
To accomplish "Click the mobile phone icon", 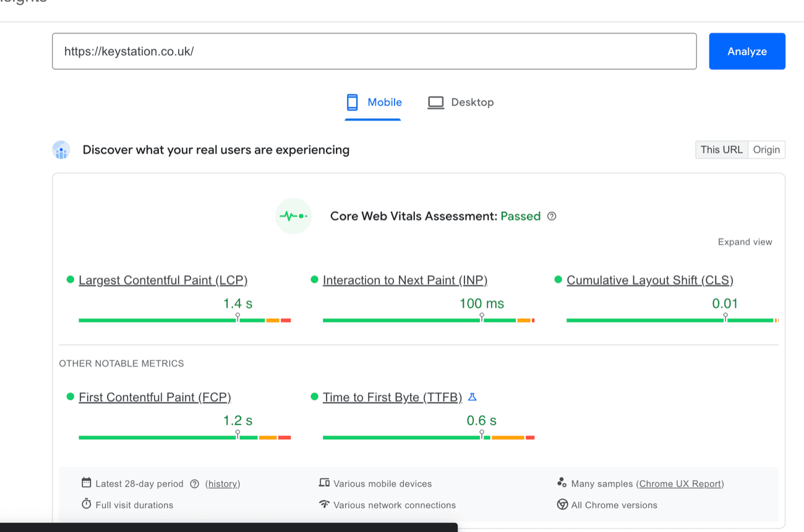I will (352, 103).
